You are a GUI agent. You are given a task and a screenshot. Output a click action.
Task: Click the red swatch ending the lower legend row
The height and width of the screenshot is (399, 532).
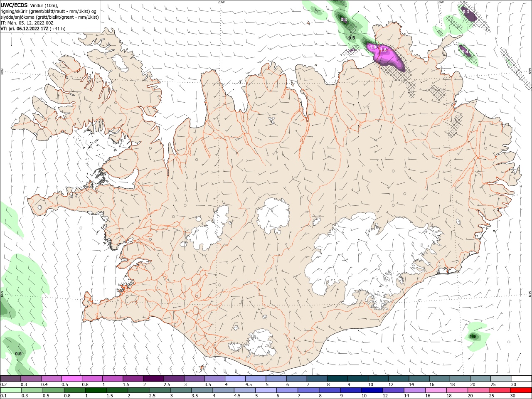[521, 390]
